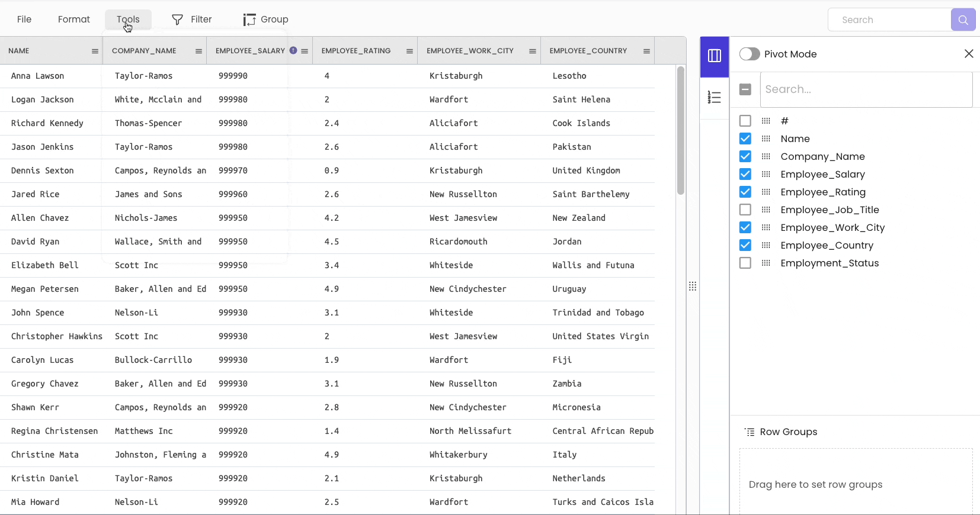Uncheck the Employee_Rating column checkbox
This screenshot has width=980, height=515.
click(x=745, y=192)
